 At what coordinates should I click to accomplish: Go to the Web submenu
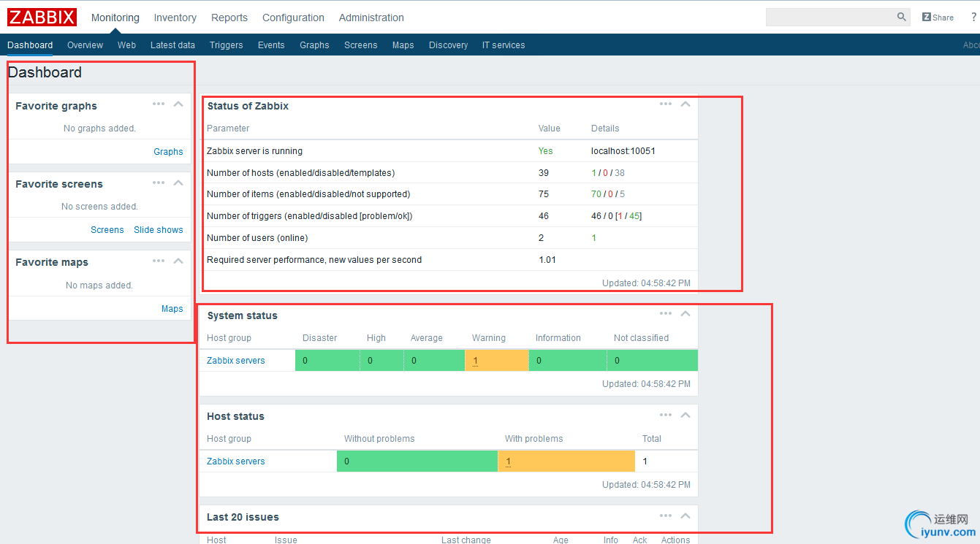click(x=126, y=45)
